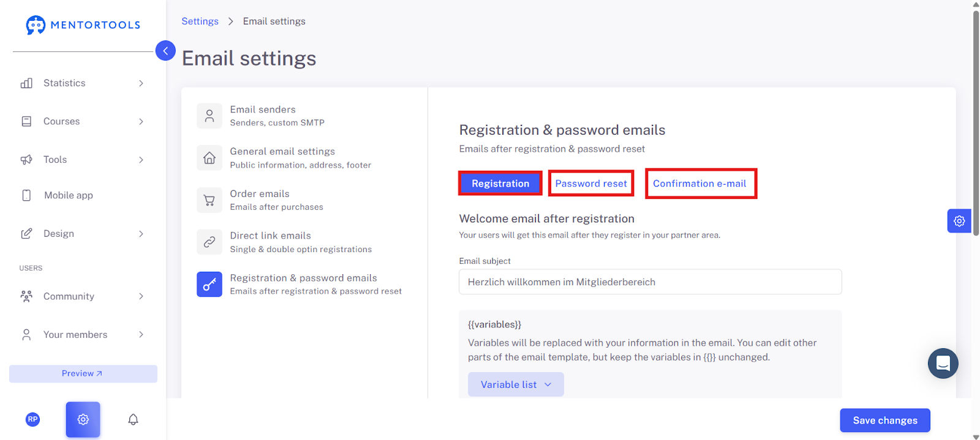This screenshot has width=980, height=440.
Task: Click the Settings breadcrumb link
Action: tap(200, 21)
